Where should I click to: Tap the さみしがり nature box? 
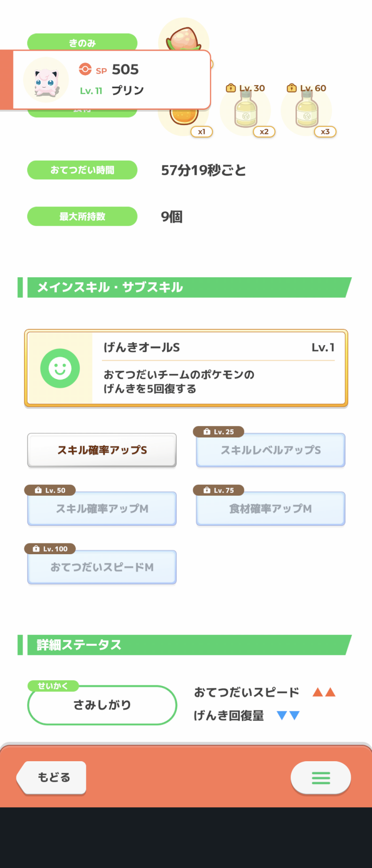[102, 705]
